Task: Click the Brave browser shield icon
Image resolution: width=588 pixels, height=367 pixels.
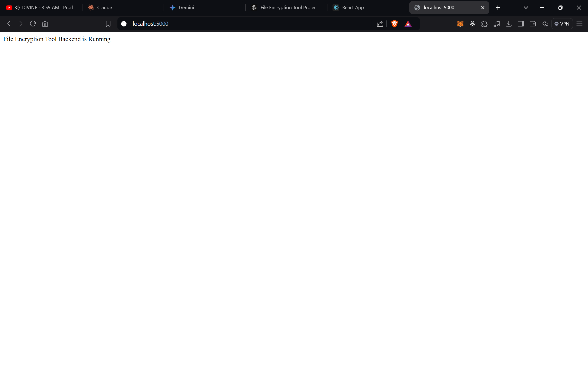Action: point(394,24)
